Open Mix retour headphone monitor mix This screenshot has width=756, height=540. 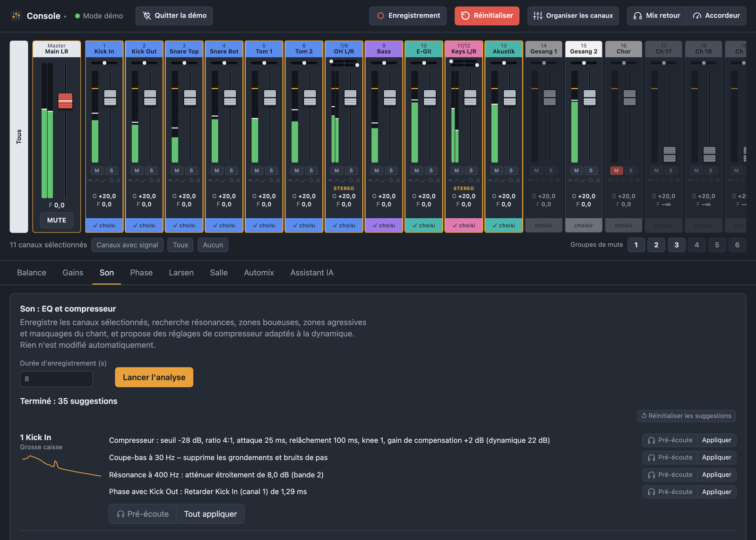coord(657,16)
